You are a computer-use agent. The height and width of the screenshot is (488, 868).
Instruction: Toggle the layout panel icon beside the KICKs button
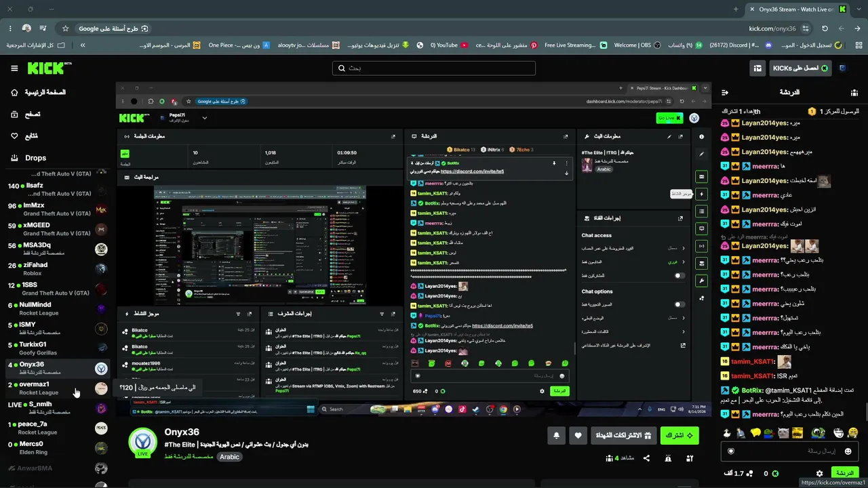pyautogui.click(x=757, y=68)
